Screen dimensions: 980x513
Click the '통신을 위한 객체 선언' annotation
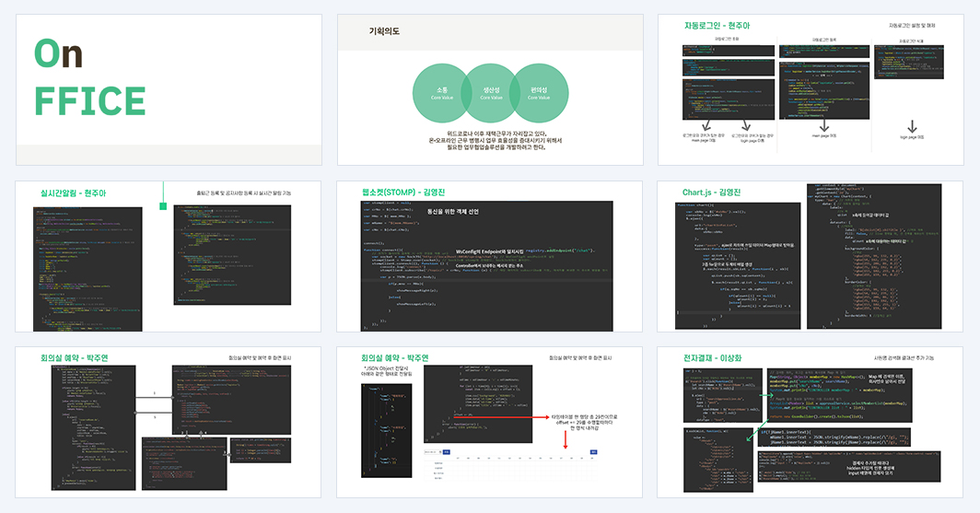pos(452,212)
